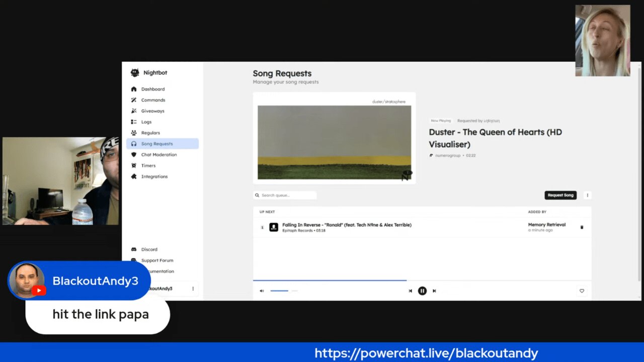Skip to the previous track
644x362 pixels.
410,291
